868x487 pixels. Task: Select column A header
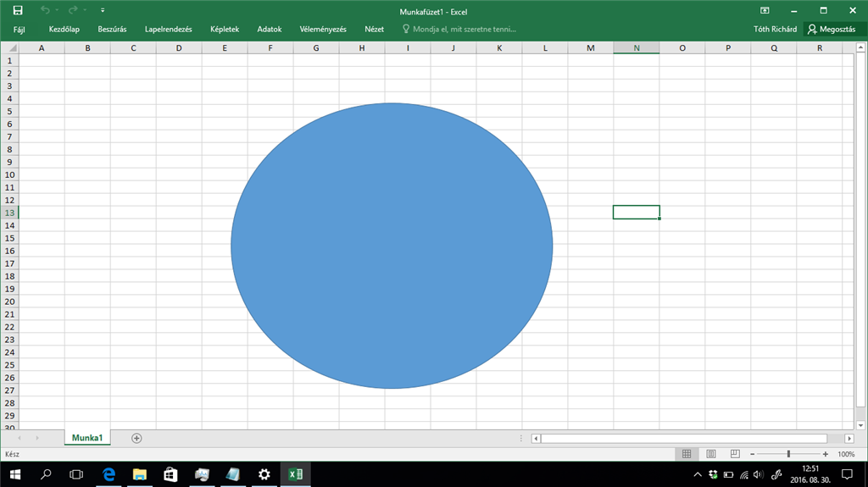point(42,48)
